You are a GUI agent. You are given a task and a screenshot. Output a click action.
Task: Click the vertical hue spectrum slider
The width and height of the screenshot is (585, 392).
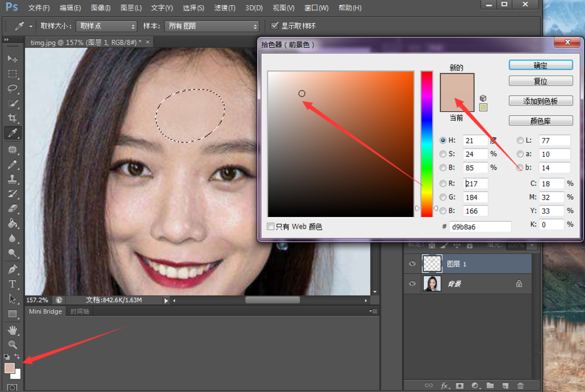click(x=426, y=144)
